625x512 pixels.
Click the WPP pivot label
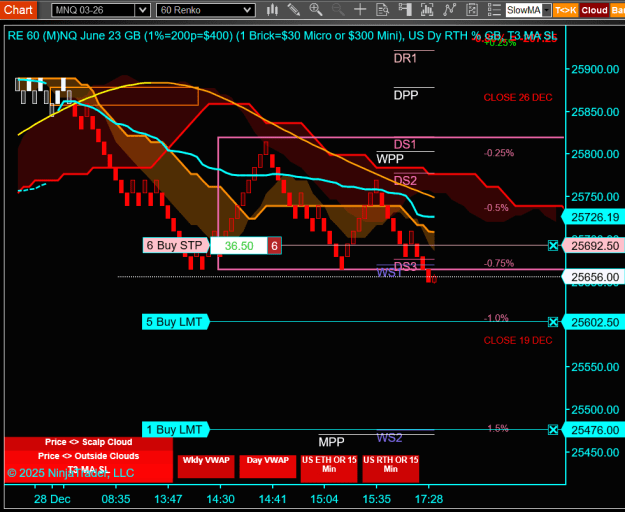tap(390, 159)
